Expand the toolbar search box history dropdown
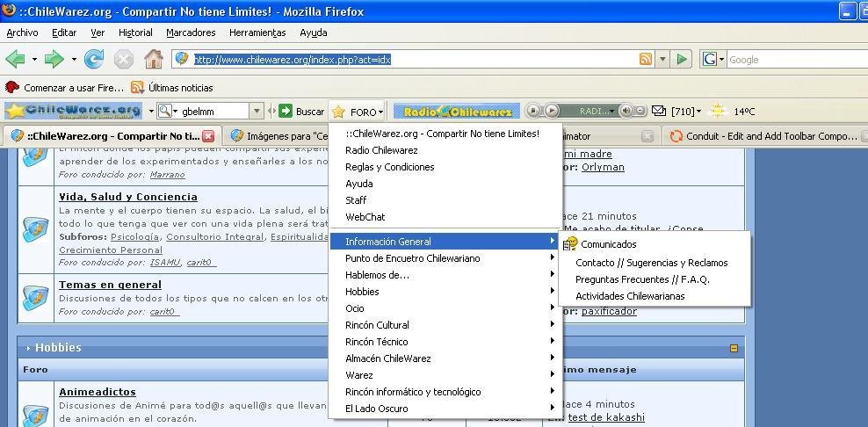Viewport: 868px width, 427px height. 257,112
